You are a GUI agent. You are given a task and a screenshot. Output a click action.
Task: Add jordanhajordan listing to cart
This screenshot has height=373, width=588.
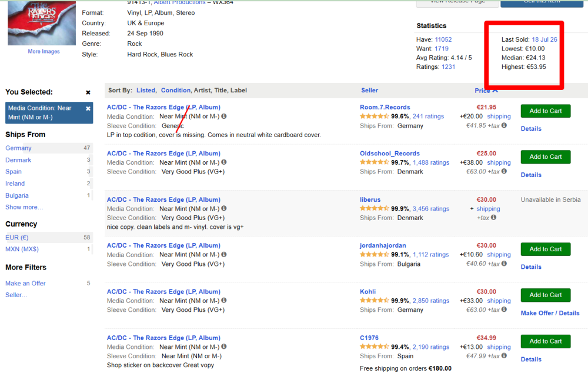click(x=546, y=249)
